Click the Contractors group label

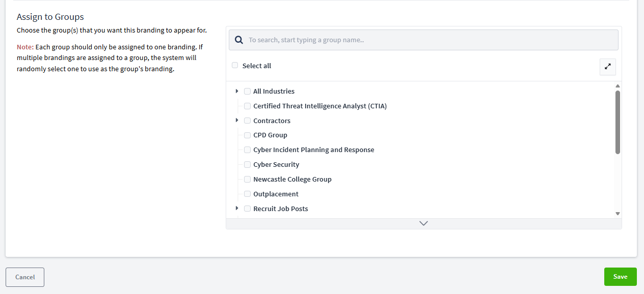[x=272, y=121]
